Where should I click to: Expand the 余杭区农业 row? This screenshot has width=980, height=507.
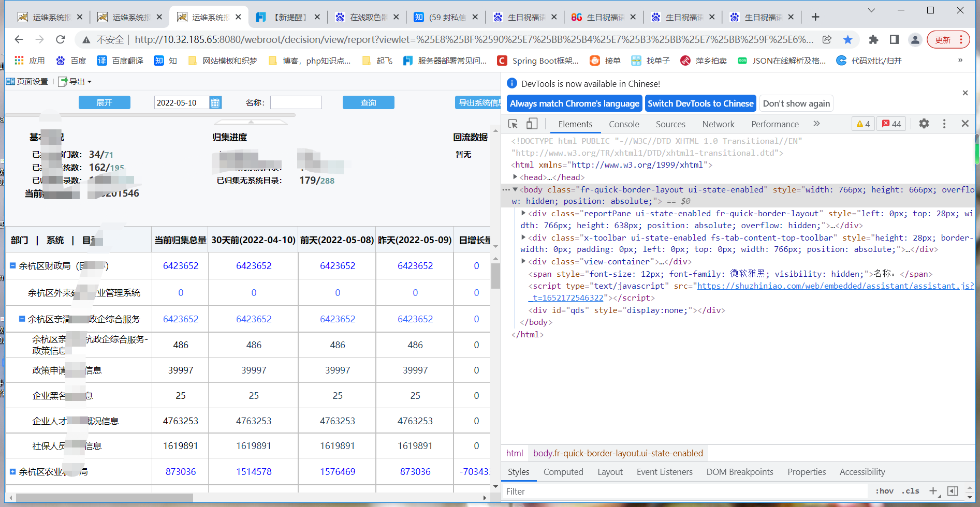(12, 471)
